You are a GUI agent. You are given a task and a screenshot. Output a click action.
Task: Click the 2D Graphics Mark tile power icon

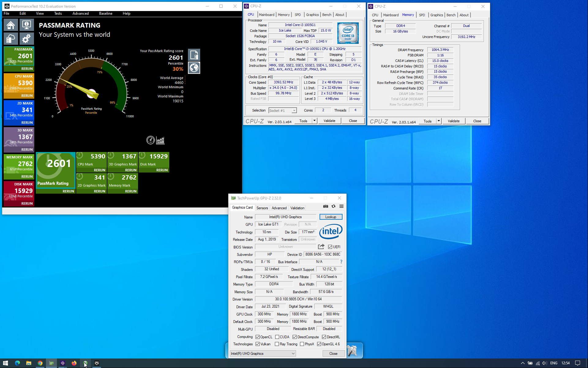(80, 177)
